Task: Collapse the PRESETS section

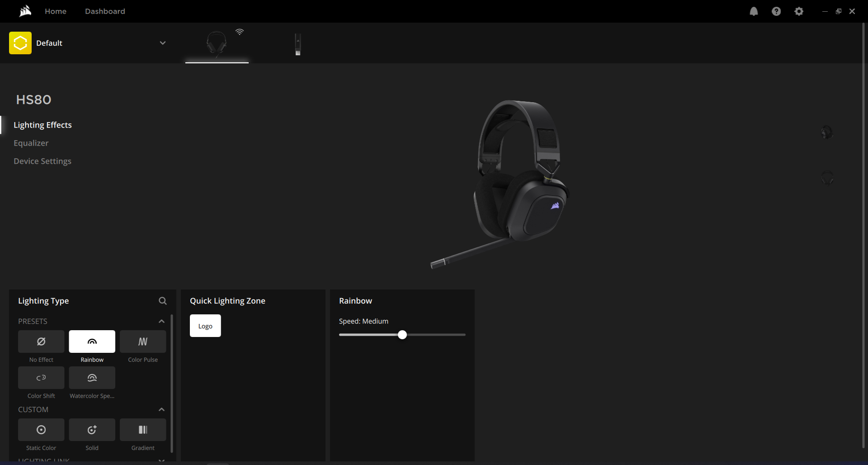Action: (x=161, y=321)
